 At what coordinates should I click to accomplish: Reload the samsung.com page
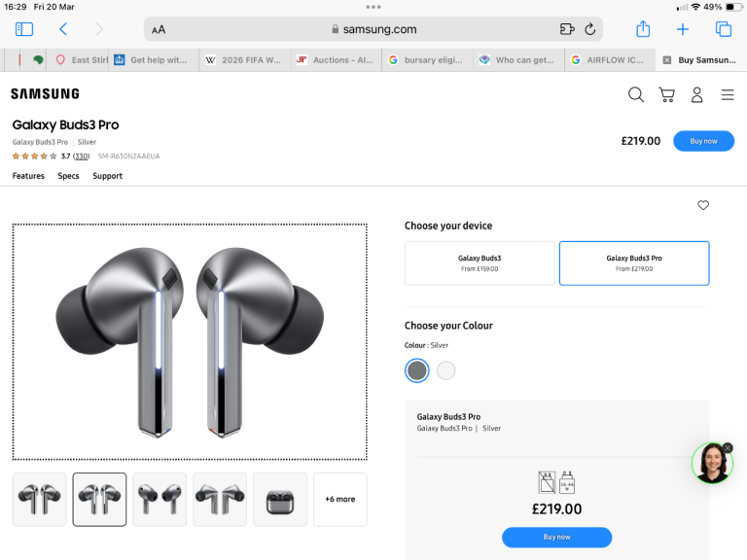click(589, 29)
